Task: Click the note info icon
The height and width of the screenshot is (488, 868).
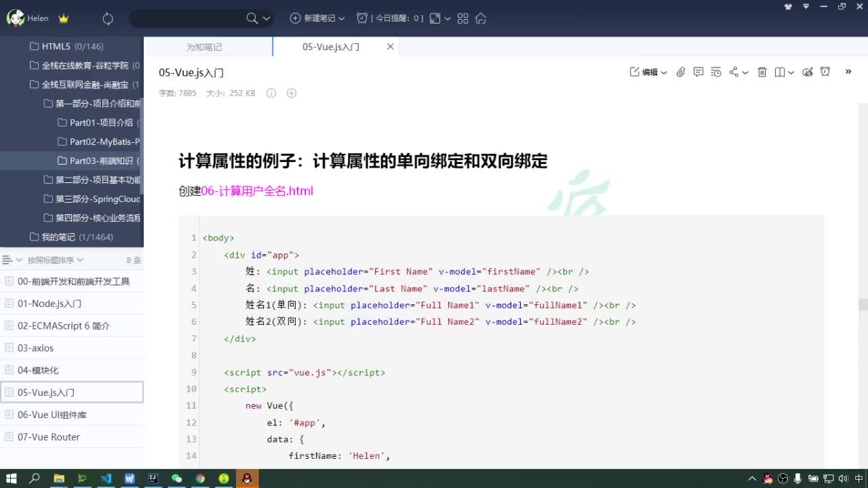Action: click(271, 93)
